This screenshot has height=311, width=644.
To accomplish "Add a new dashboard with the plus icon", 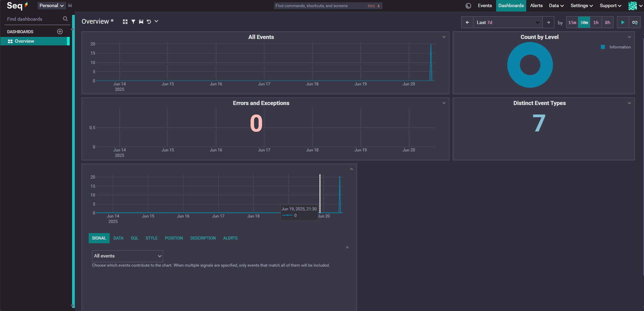I will (x=60, y=32).
